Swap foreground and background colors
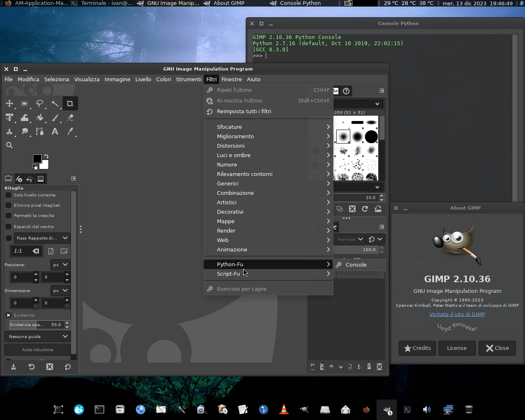525x420 pixels. click(46, 156)
